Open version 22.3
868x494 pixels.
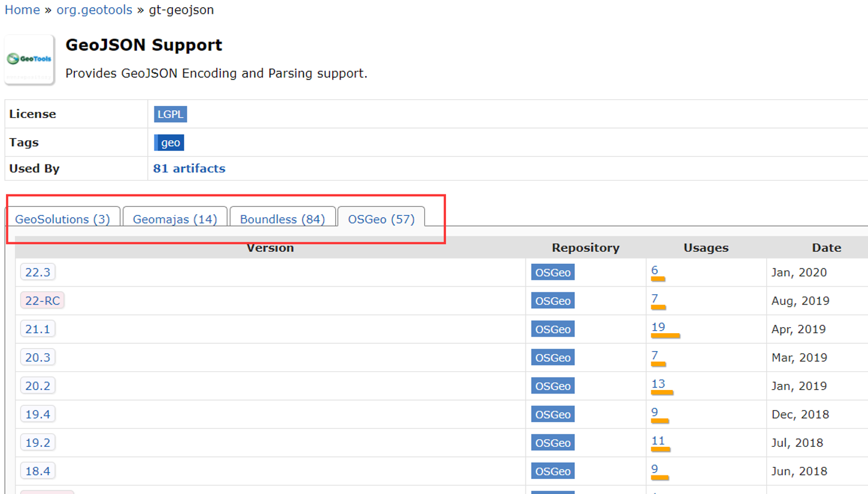[38, 272]
